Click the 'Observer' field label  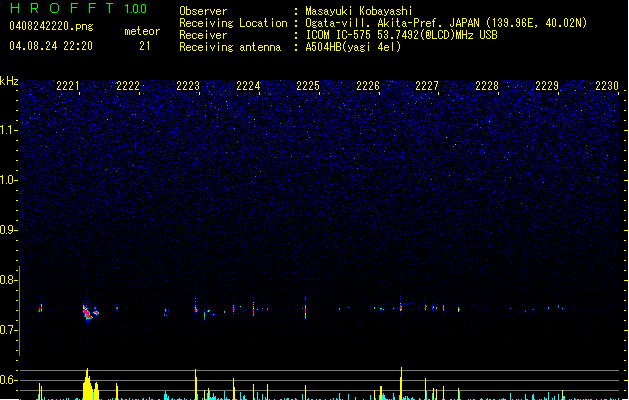point(203,11)
